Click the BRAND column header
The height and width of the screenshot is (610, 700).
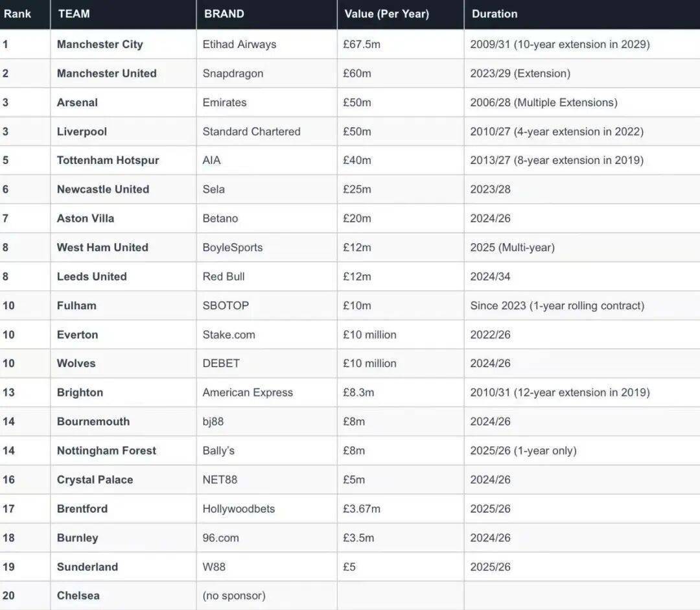tap(224, 14)
